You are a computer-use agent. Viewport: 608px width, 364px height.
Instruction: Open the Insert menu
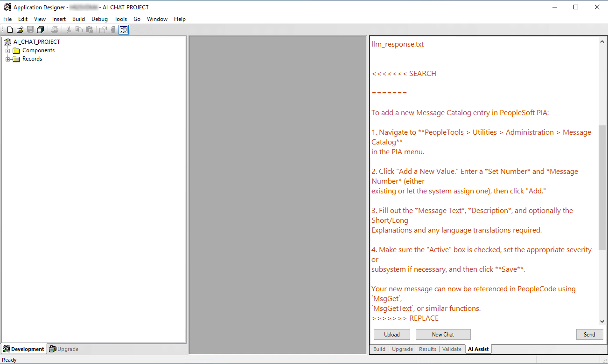(59, 19)
